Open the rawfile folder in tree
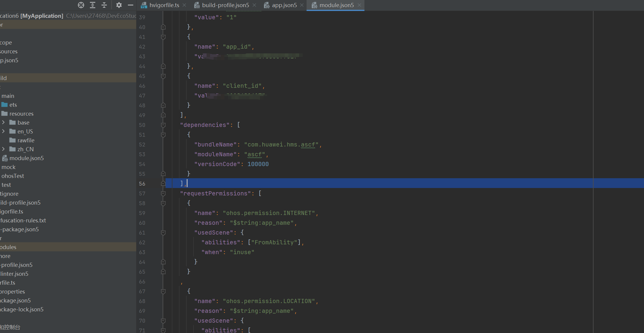Viewport: 644px width, 333px height. point(26,140)
